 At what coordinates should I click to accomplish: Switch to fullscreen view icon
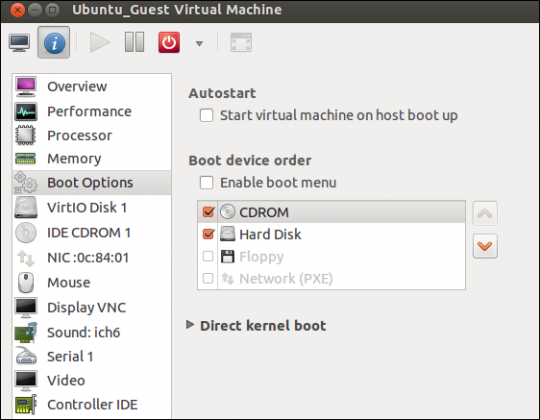[x=241, y=43]
